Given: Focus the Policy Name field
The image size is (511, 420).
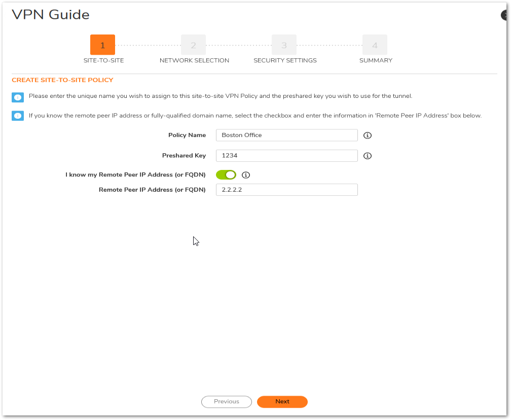Looking at the screenshot, I should pyautogui.click(x=287, y=135).
